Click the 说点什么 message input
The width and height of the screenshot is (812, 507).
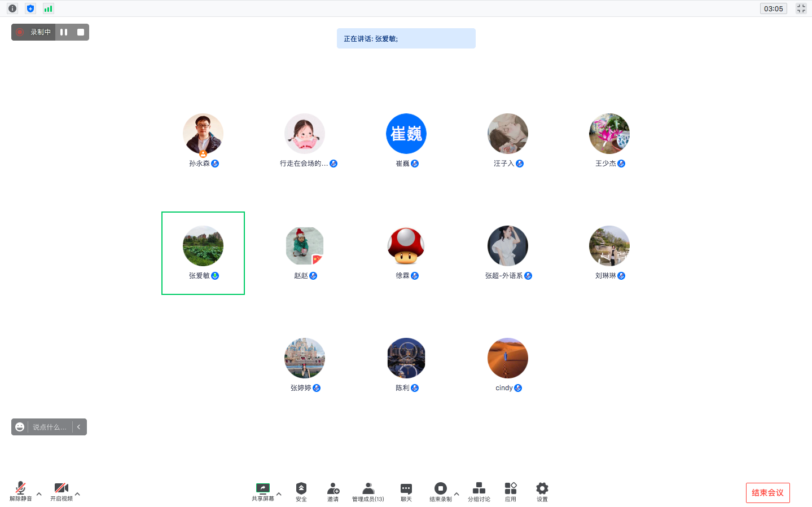click(x=50, y=427)
